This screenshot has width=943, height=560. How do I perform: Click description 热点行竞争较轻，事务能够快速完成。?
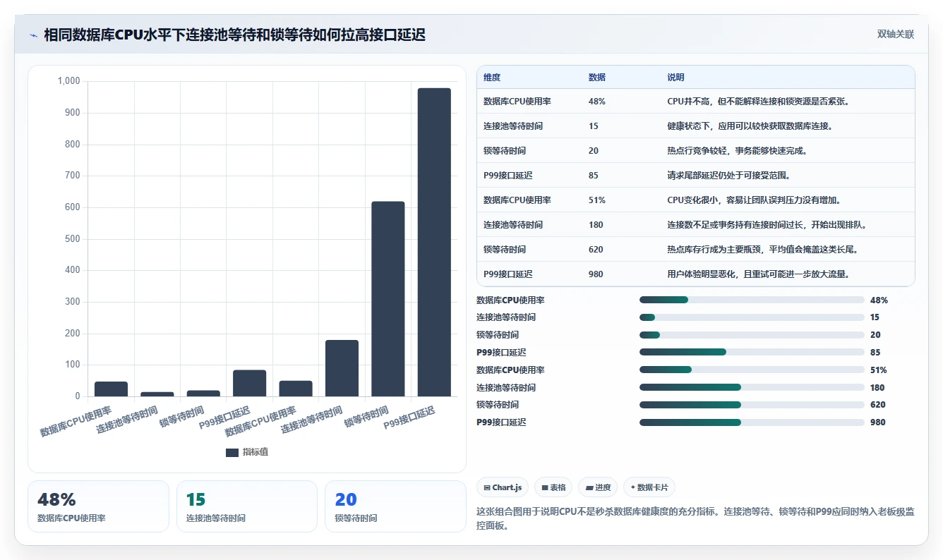point(737,151)
